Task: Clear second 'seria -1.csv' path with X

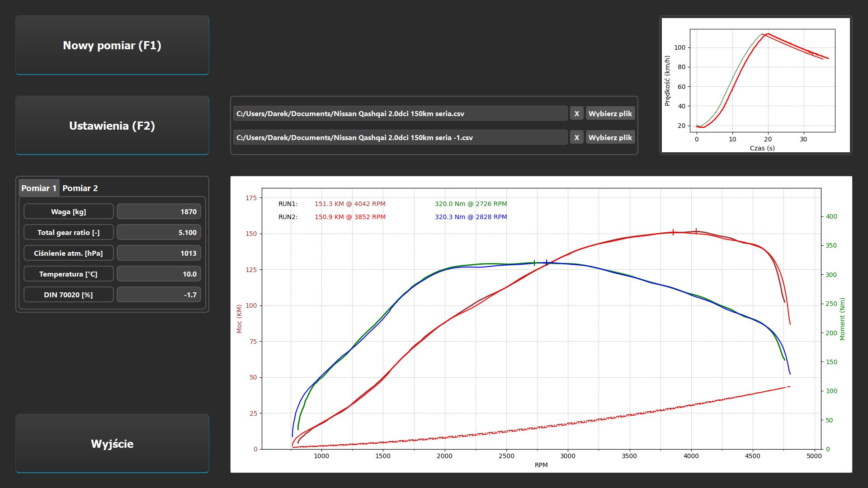Action: click(576, 137)
